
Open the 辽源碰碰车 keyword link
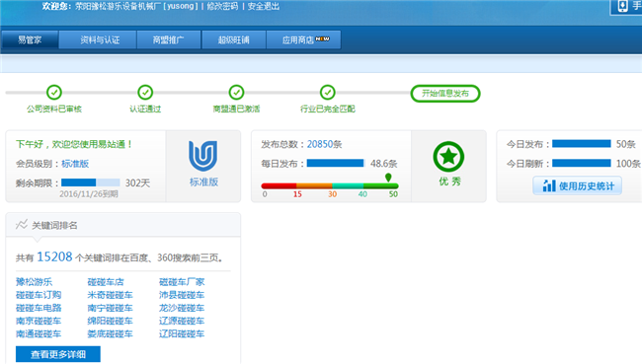(x=182, y=321)
